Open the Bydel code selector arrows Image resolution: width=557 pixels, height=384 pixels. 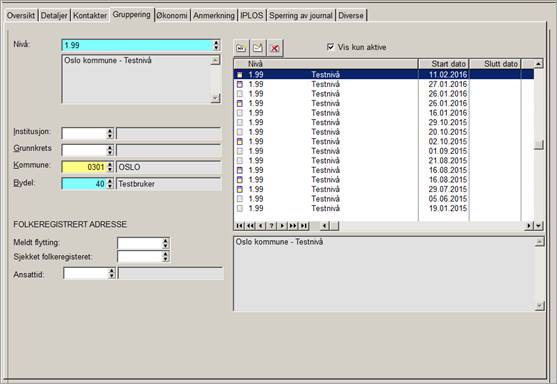110,184
